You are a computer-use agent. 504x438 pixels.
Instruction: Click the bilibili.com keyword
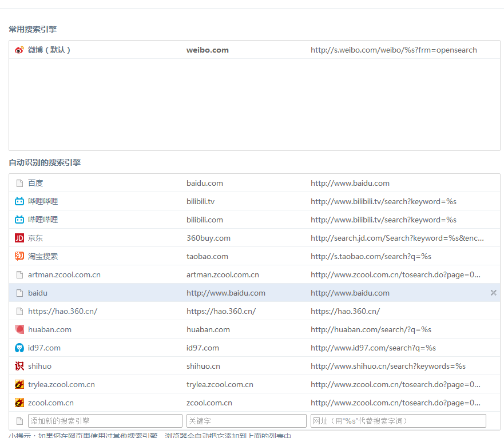coord(204,220)
